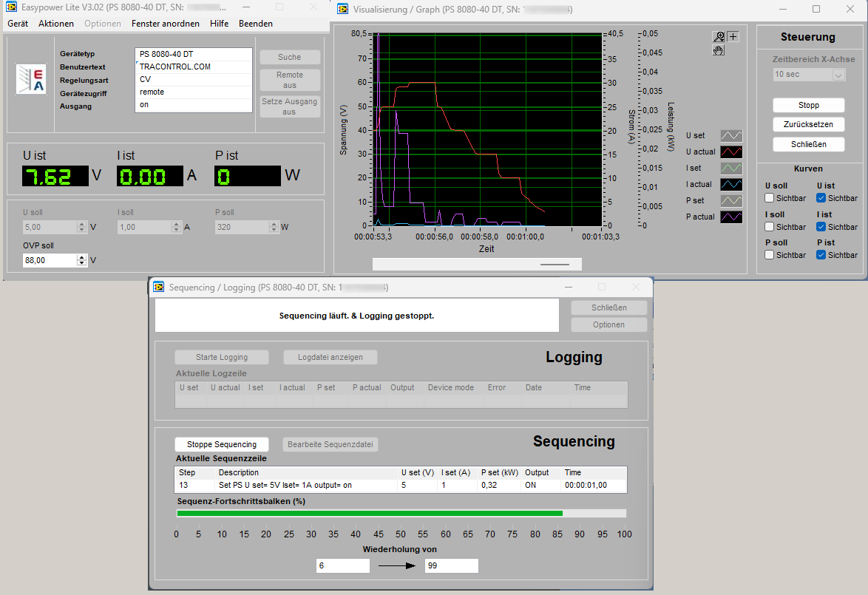Click the U actual red curve legend icon
Viewport: 868px width, 595px height.
pos(731,152)
